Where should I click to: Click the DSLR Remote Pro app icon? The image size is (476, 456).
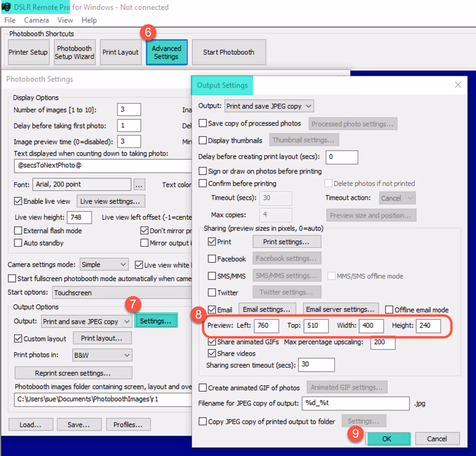[7, 7]
